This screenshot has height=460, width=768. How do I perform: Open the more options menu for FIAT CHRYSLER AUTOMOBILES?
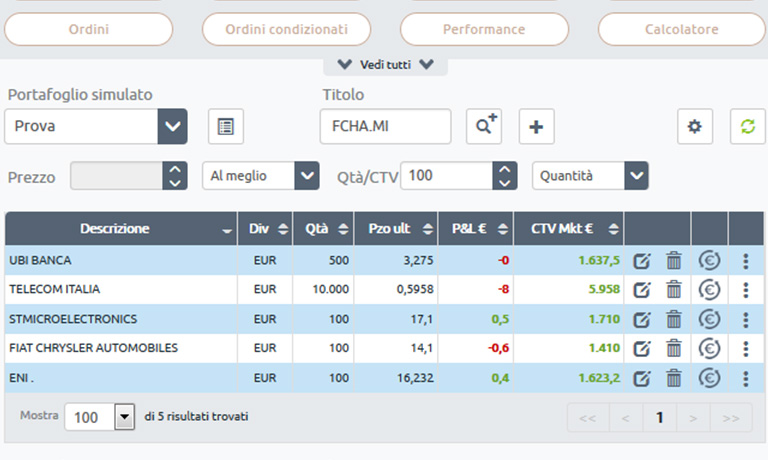coord(746,349)
